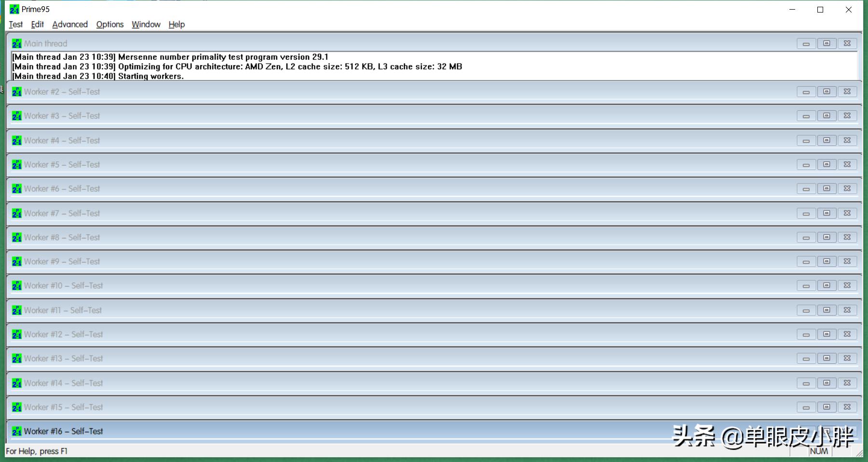This screenshot has width=868, height=462.
Task: Close the Worker #7 window
Action: [847, 213]
